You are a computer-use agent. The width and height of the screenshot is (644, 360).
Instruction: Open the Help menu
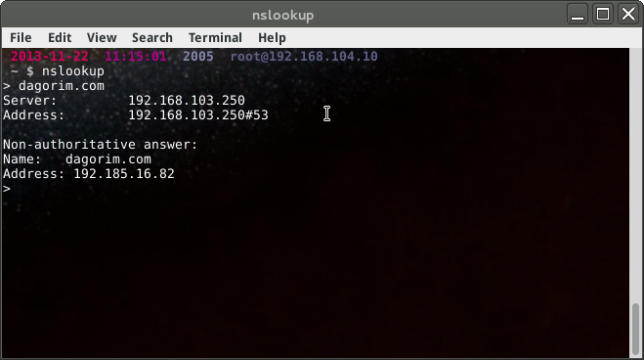tap(272, 38)
